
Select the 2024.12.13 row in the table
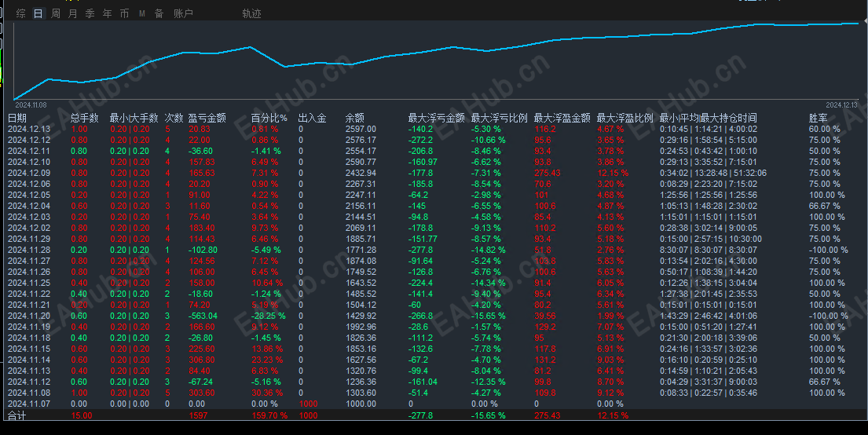[434, 129]
